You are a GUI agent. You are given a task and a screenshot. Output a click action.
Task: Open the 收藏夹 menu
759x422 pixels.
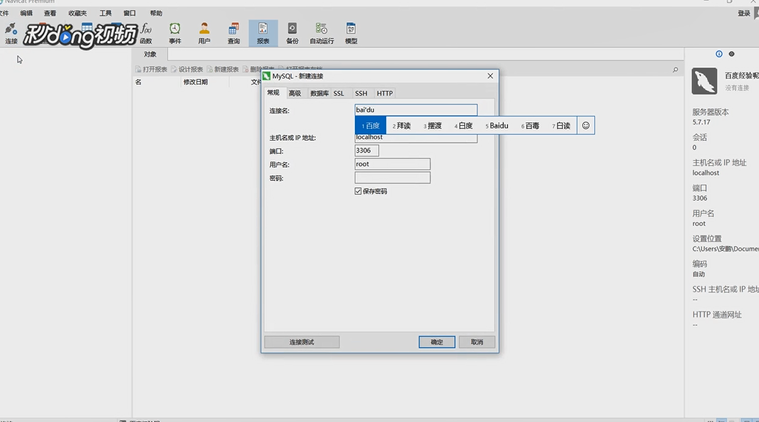click(77, 13)
